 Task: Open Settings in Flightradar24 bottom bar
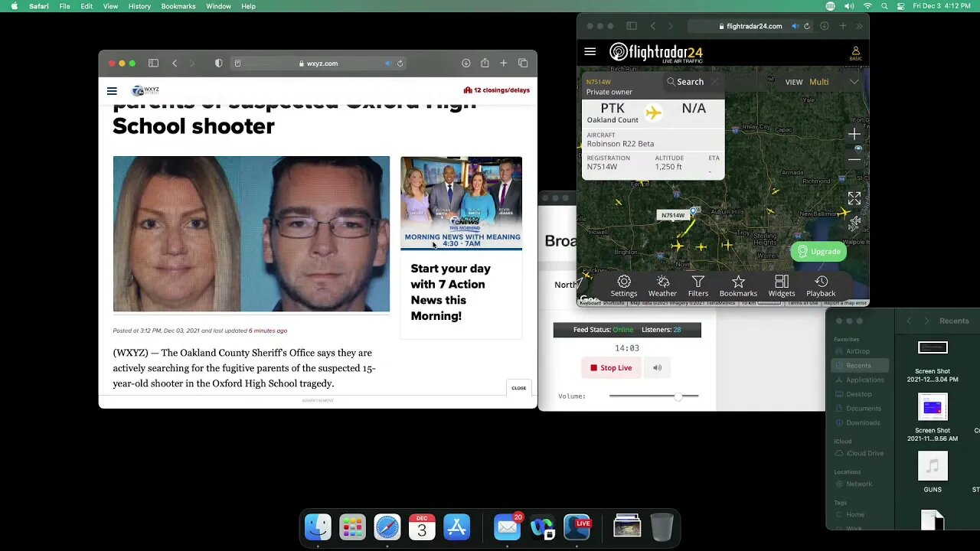tap(623, 286)
